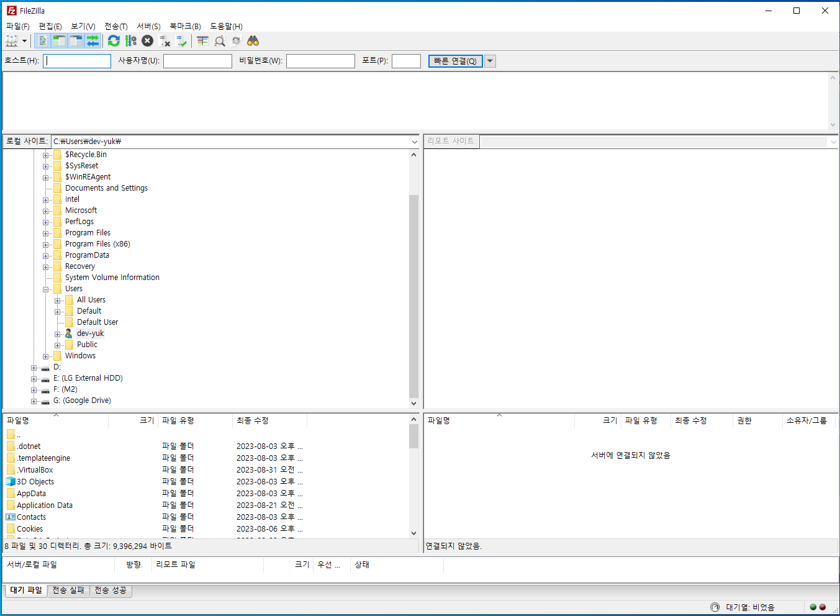Open the 서버(S) menu
The height and width of the screenshot is (616, 840).
tap(148, 26)
